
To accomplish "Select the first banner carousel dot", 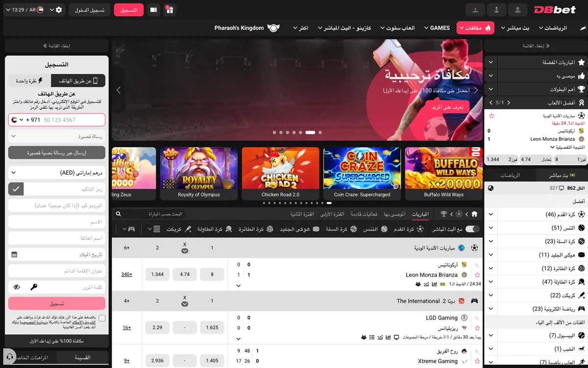I will coord(274,132).
